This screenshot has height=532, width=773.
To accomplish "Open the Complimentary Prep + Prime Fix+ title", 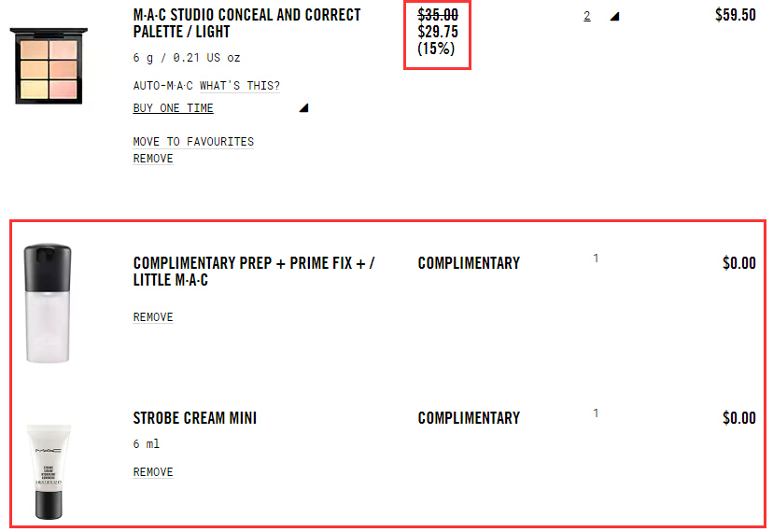I will click(254, 272).
